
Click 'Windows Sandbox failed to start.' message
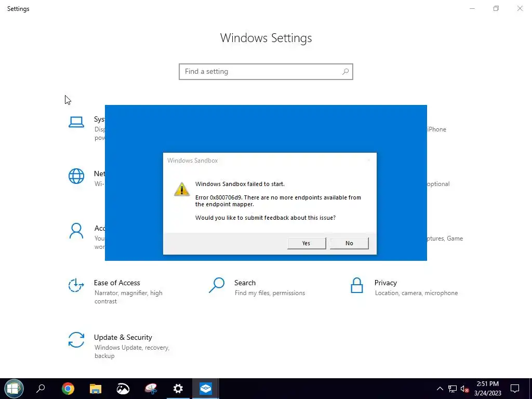tap(240, 184)
